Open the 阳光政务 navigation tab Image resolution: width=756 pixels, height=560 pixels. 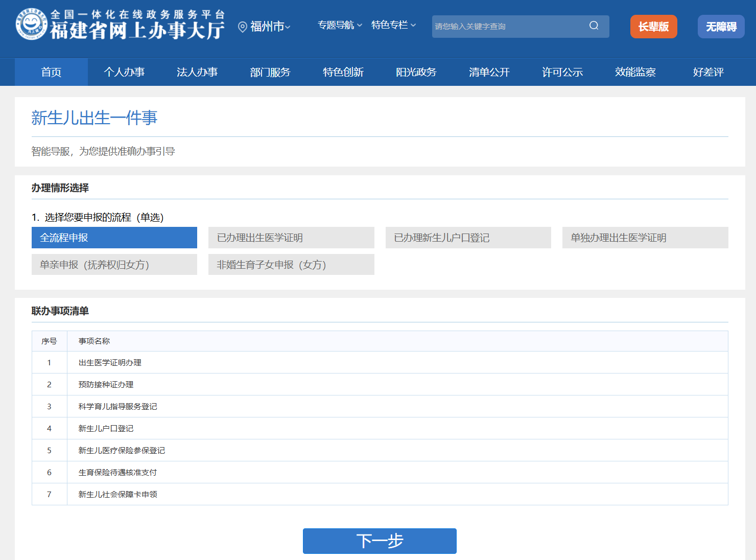[416, 72]
